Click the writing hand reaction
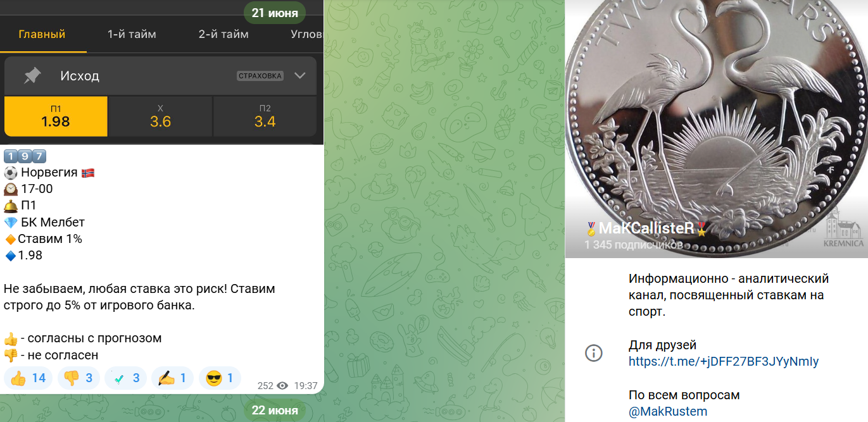The width and height of the screenshot is (868, 422). click(172, 378)
